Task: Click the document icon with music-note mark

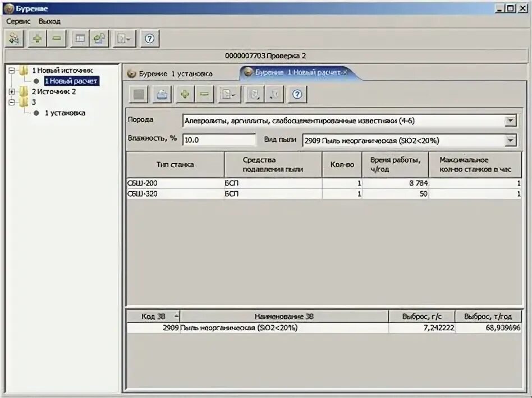Action: tap(274, 94)
